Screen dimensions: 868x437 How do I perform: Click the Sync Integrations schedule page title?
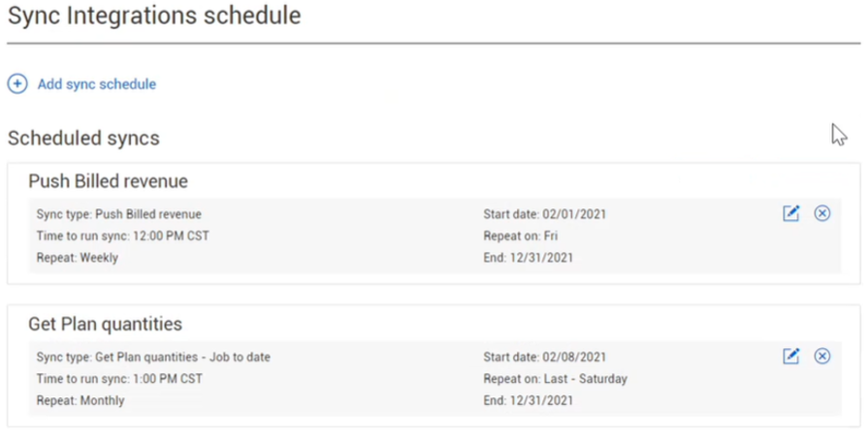154,16
